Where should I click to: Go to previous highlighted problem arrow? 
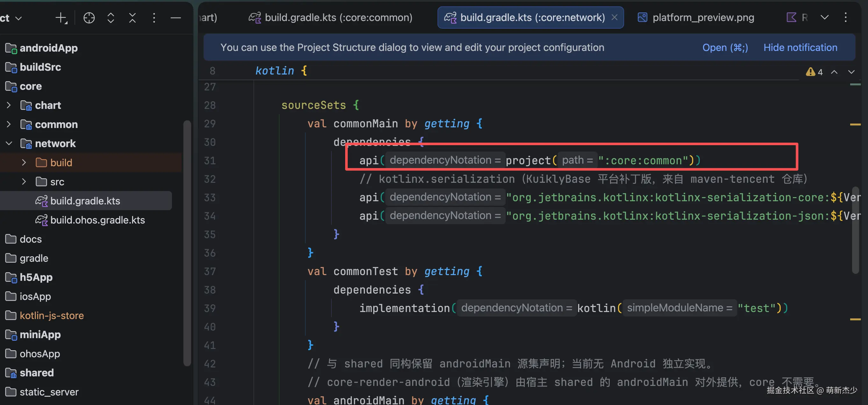(x=834, y=72)
